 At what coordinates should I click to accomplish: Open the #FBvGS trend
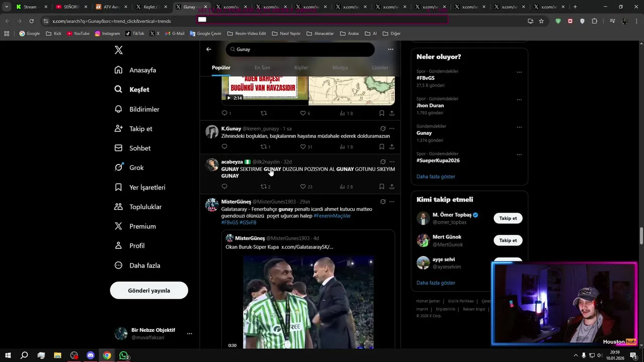[x=426, y=78]
